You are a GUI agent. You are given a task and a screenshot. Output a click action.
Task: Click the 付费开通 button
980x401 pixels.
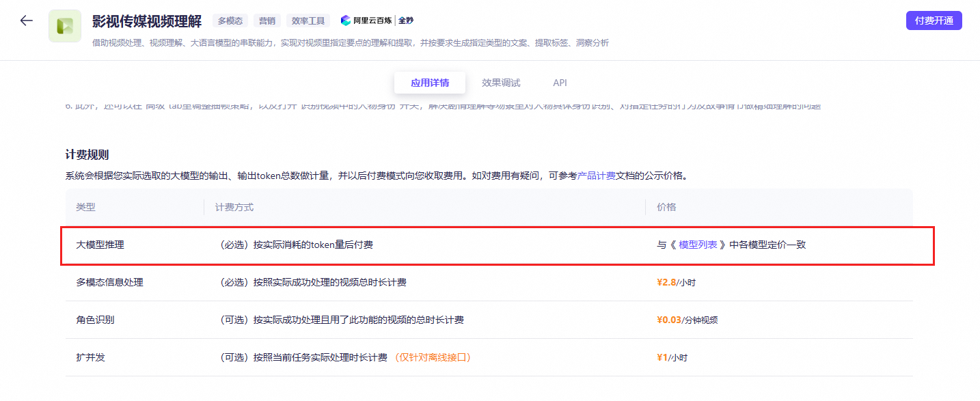(934, 20)
